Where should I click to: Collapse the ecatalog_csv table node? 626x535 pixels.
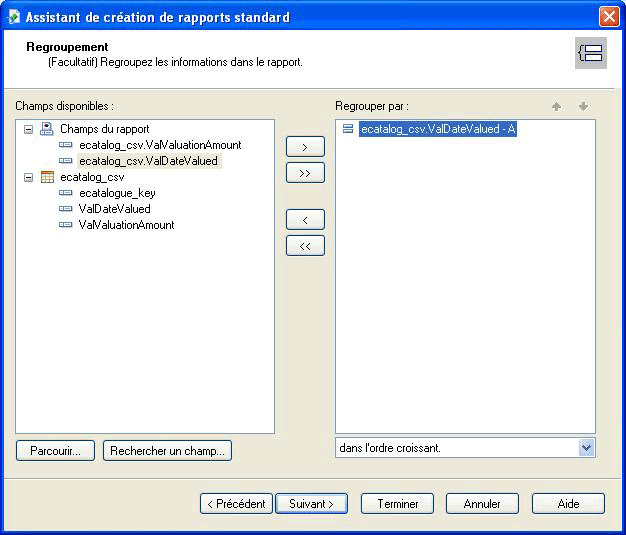pyautogui.click(x=28, y=177)
